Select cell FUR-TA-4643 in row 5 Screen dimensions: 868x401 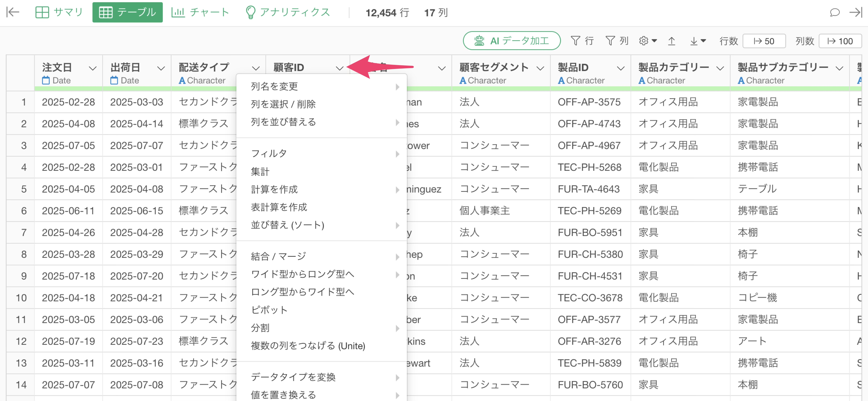[590, 189]
